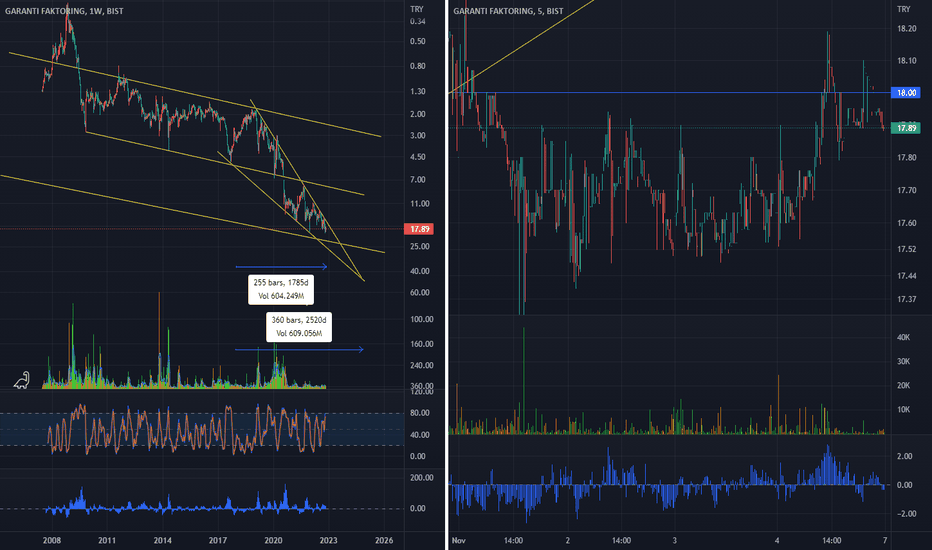
Task: Select the green 17.89 last price label
Action: 906,128
